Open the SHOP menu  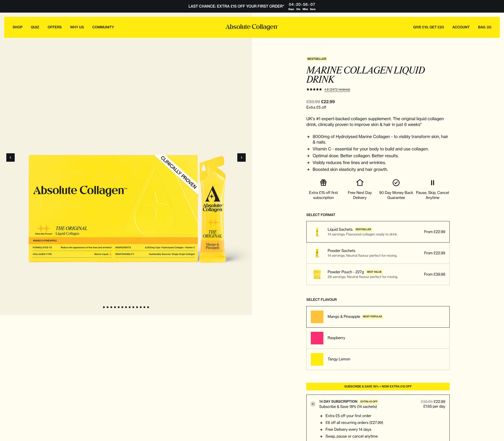18,27
